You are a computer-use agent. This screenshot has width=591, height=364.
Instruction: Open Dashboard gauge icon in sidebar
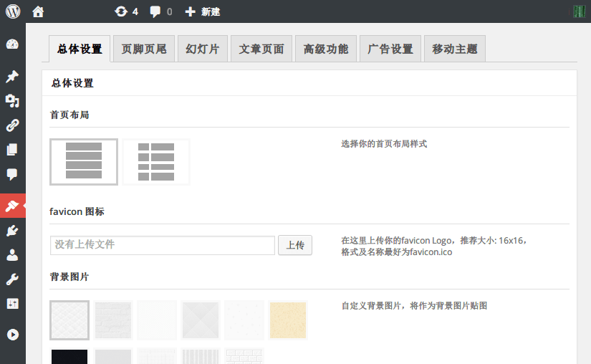(12, 44)
